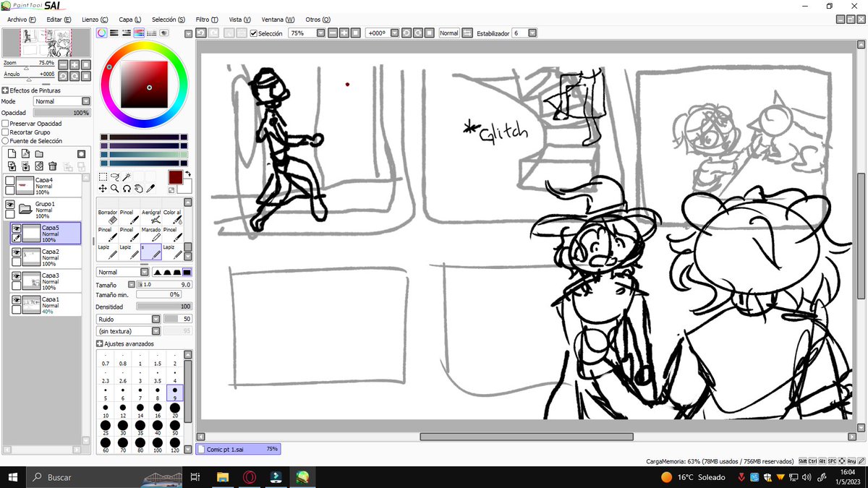Create a new normal layer

coord(12,154)
